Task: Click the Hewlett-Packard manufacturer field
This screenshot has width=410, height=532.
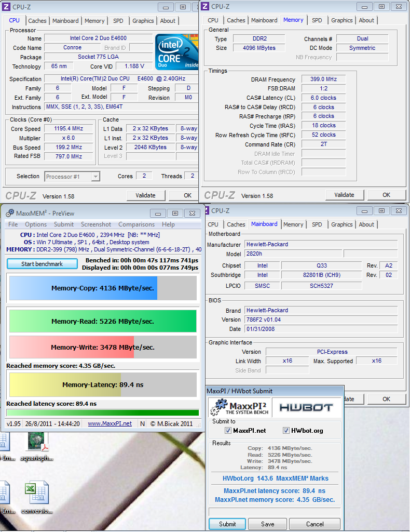Action: 321,244
